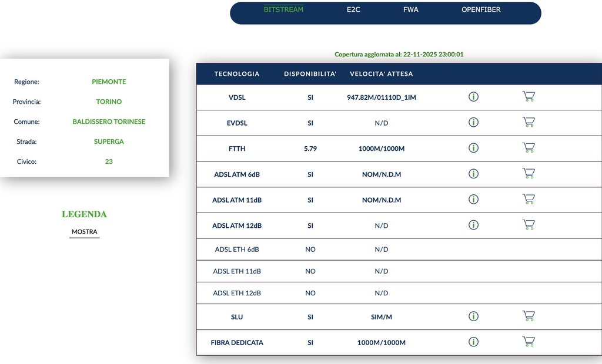Click the SUPERGA street value
Viewport: 602px width, 364px height.
coord(109,141)
